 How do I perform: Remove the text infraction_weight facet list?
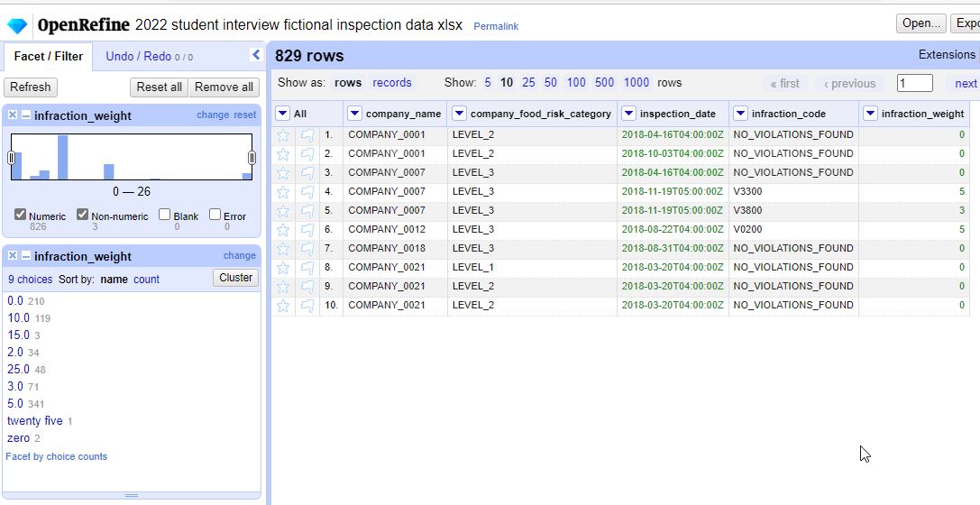coord(13,255)
